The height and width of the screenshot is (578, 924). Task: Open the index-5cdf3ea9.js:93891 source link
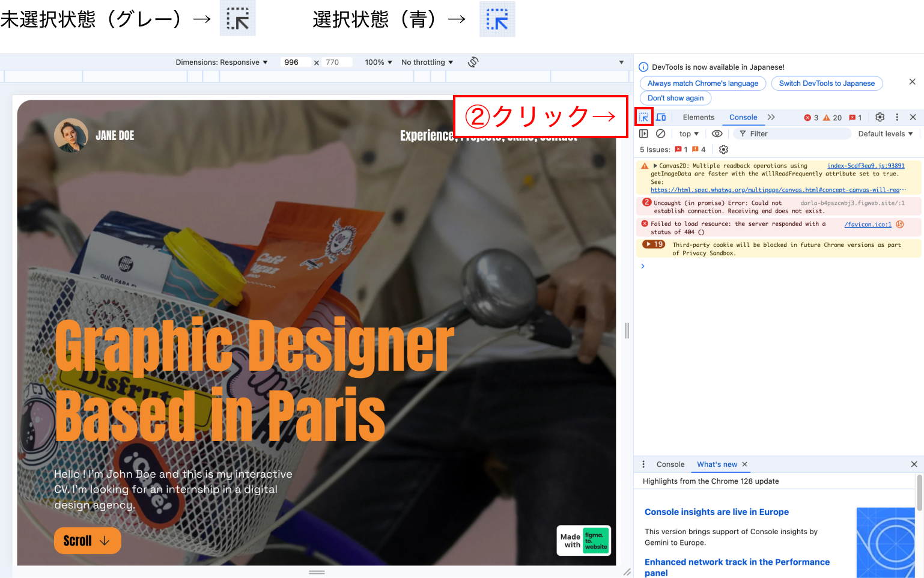pyautogui.click(x=865, y=166)
